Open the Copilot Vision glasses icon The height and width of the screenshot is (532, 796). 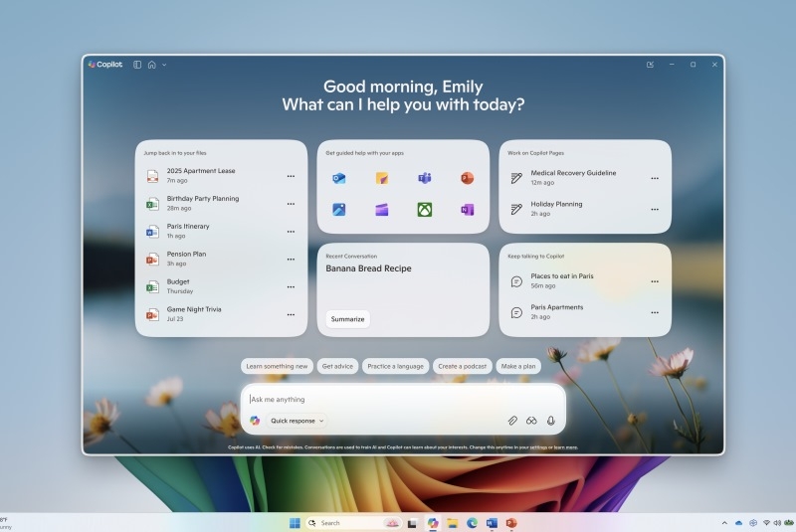point(531,421)
